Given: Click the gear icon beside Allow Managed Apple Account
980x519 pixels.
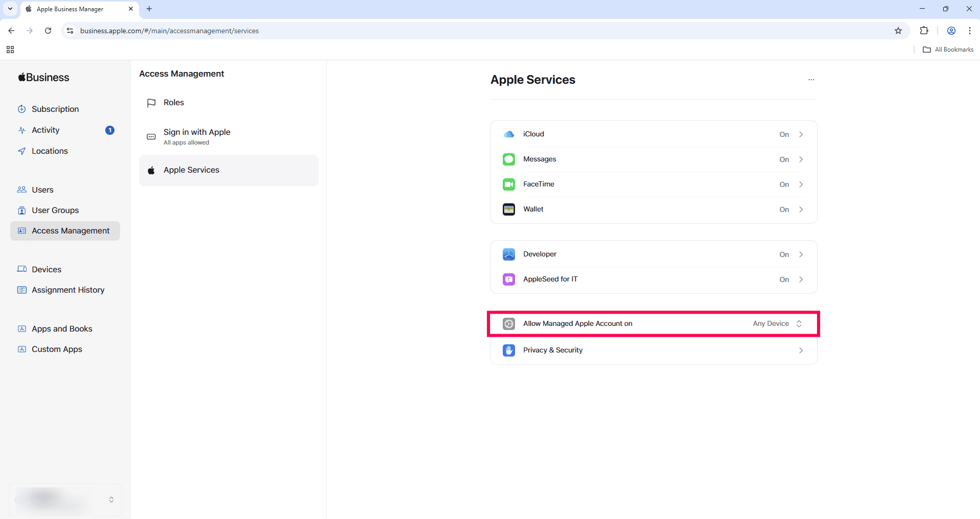Looking at the screenshot, I should click(509, 324).
